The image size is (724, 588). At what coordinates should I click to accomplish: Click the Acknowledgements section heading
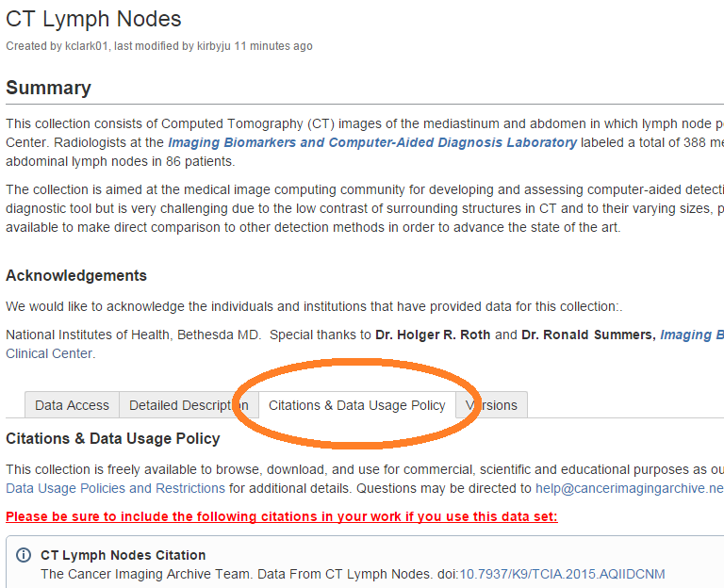(76, 276)
